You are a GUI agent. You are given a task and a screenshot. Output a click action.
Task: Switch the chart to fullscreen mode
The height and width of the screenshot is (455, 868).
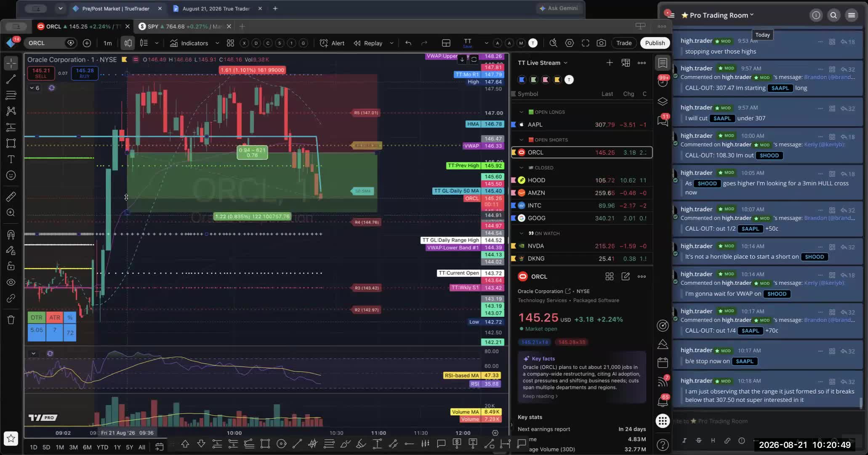pyautogui.click(x=586, y=43)
